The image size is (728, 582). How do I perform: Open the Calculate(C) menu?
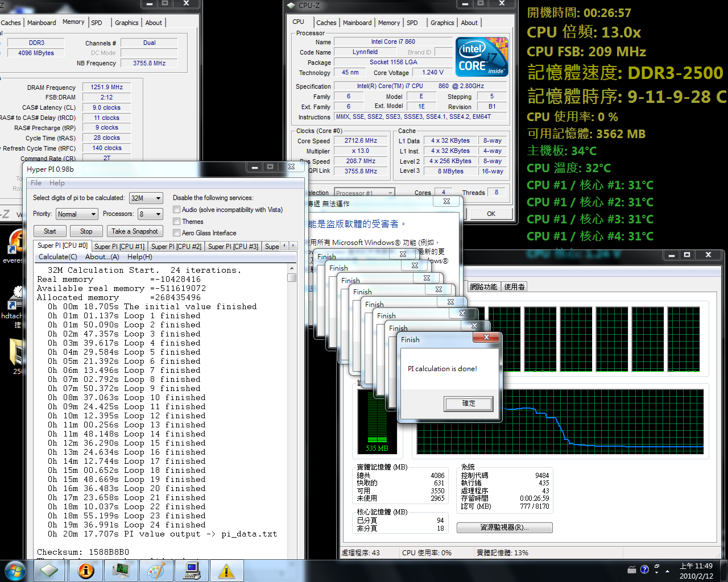pos(57,257)
